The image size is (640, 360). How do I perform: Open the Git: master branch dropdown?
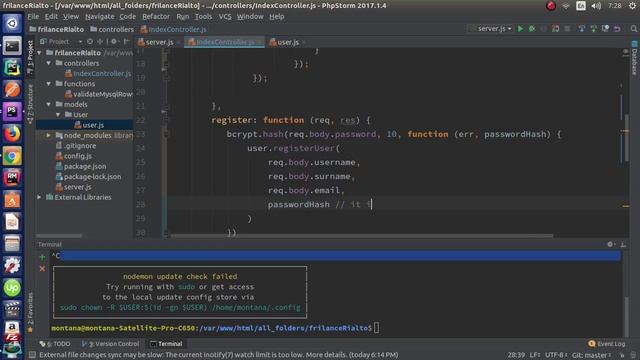[x=591, y=355]
